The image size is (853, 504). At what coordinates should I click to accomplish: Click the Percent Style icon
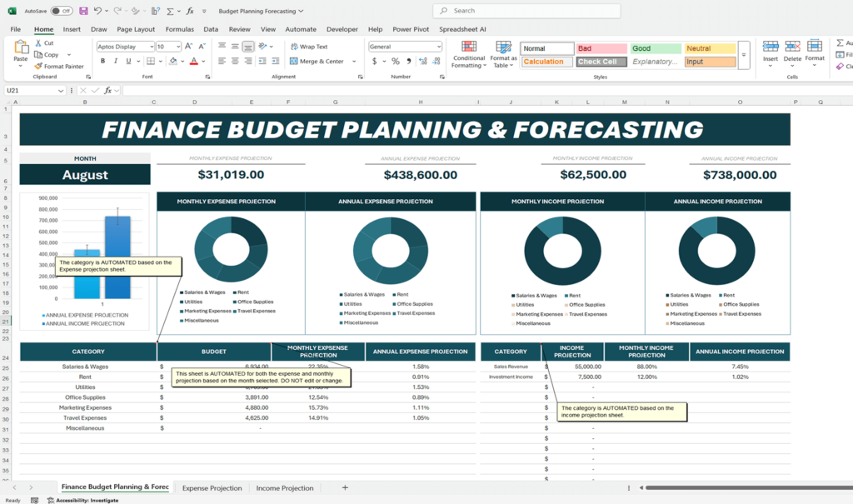[x=395, y=61]
